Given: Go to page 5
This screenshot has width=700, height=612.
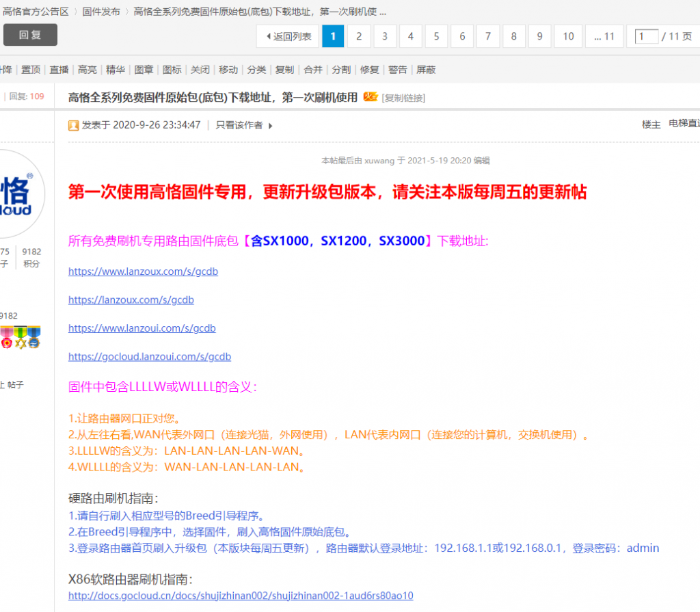Looking at the screenshot, I should 437,36.
